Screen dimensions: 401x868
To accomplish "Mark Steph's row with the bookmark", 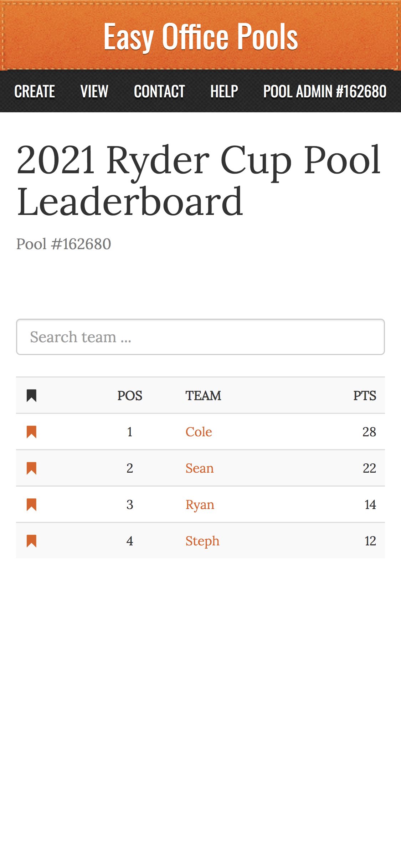I will tap(31, 541).
